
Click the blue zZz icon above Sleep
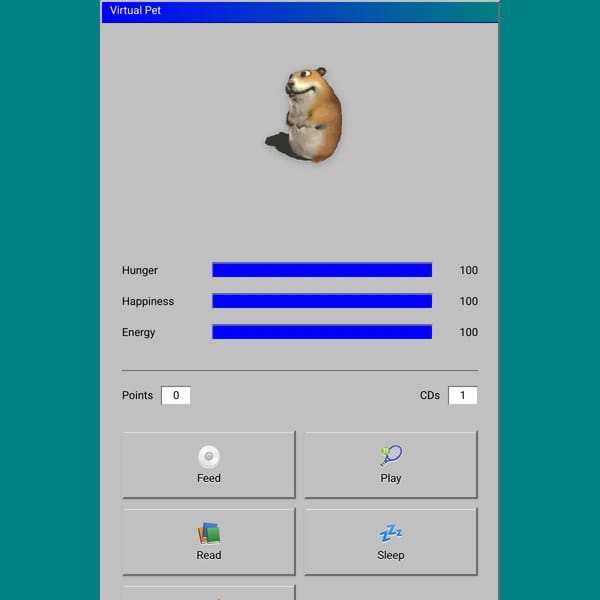pos(391,533)
